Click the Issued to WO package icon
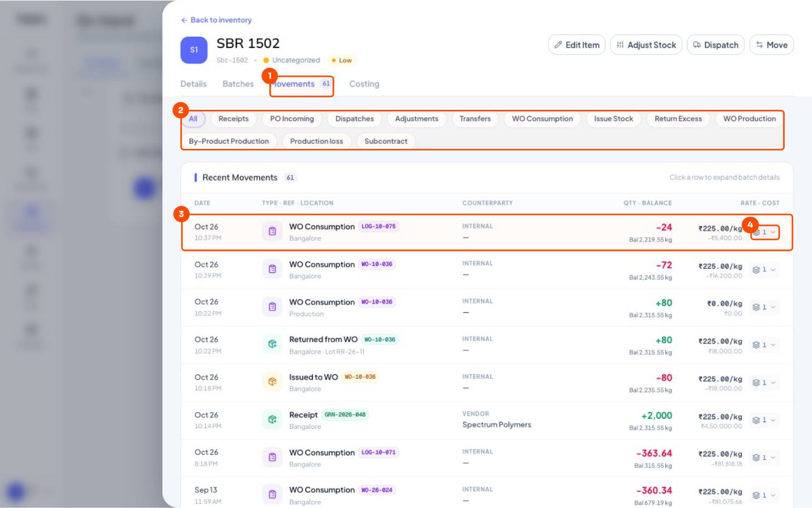Screen dimensions: 812x508 click(x=272, y=382)
